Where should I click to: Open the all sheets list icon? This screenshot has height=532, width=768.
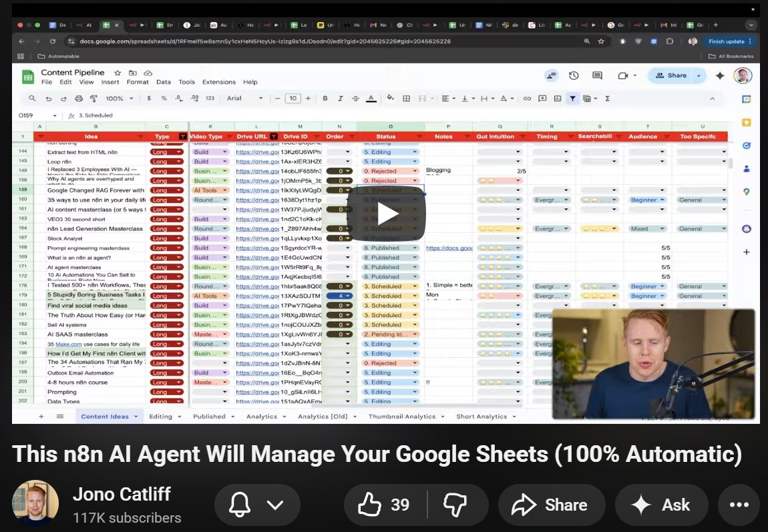(x=59, y=417)
